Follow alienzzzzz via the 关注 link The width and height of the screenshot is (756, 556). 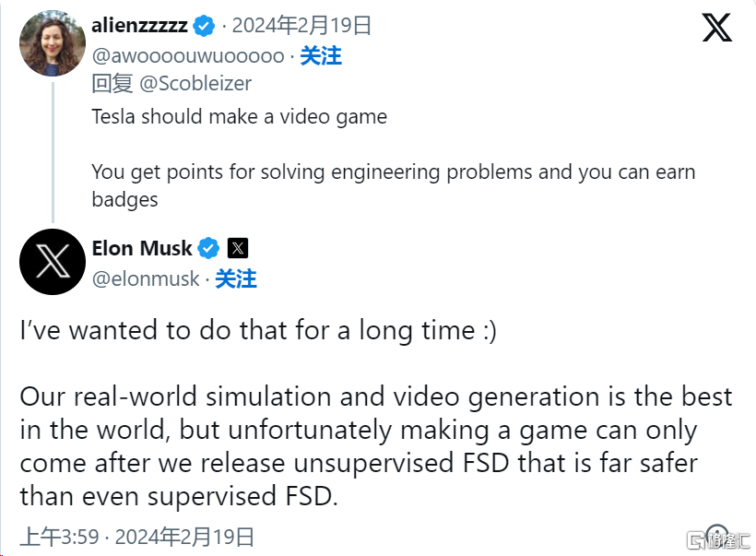click(321, 56)
